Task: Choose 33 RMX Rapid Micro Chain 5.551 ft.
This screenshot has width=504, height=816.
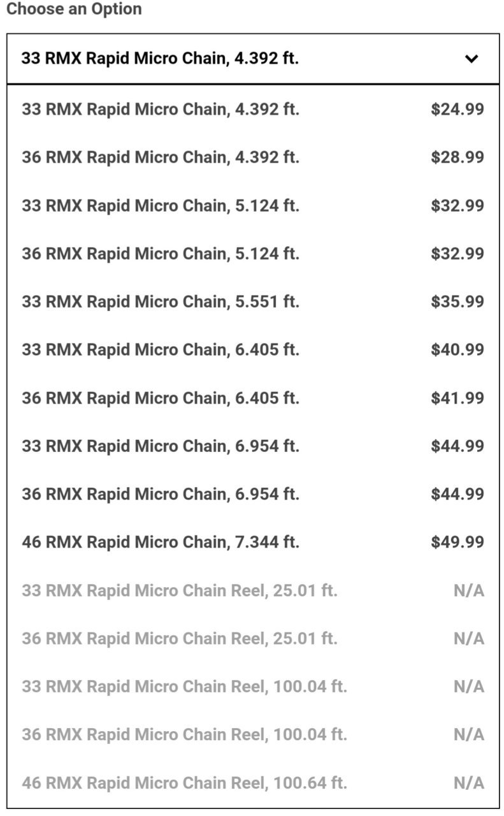Action: [253, 301]
